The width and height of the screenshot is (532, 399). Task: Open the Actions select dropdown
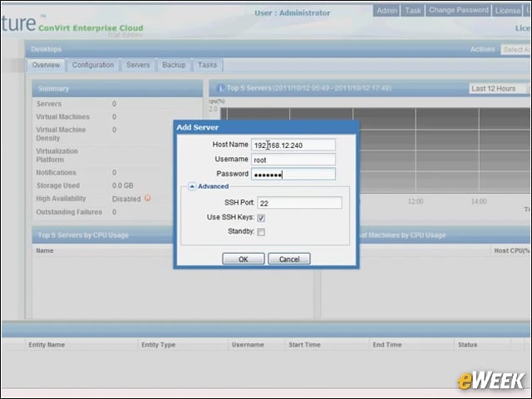tap(515, 50)
